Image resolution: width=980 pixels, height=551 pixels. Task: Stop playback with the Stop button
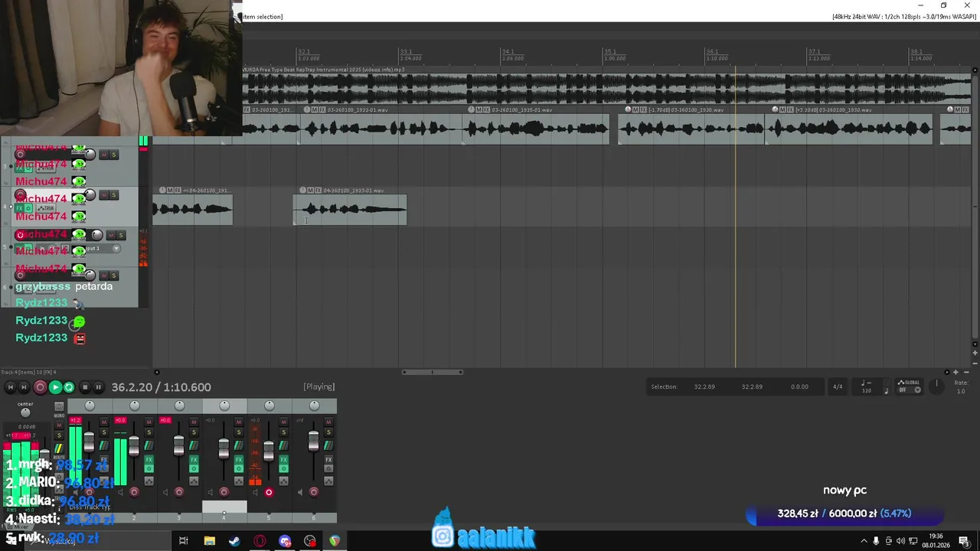click(x=85, y=387)
